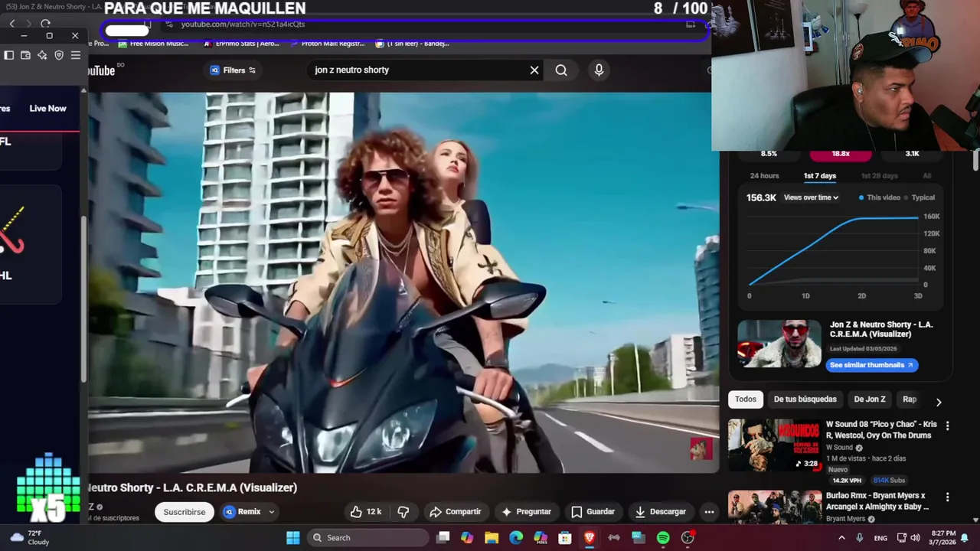This screenshot has width=980, height=551.
Task: Select the All time range tab
Action: coord(926,176)
